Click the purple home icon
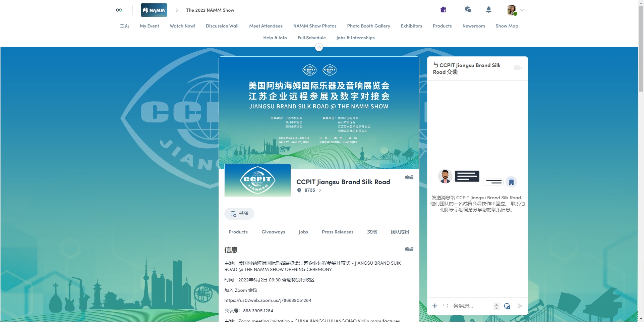Viewport: 644px width, 322px height. tap(443, 10)
